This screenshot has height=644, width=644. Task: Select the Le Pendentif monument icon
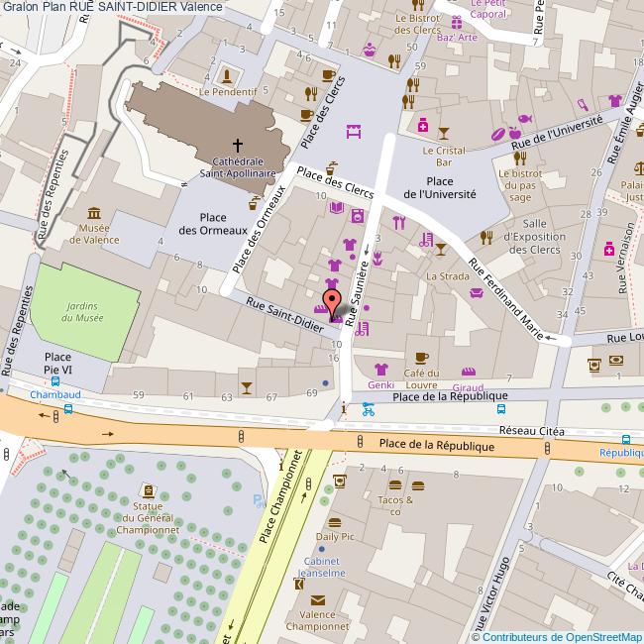point(228,75)
